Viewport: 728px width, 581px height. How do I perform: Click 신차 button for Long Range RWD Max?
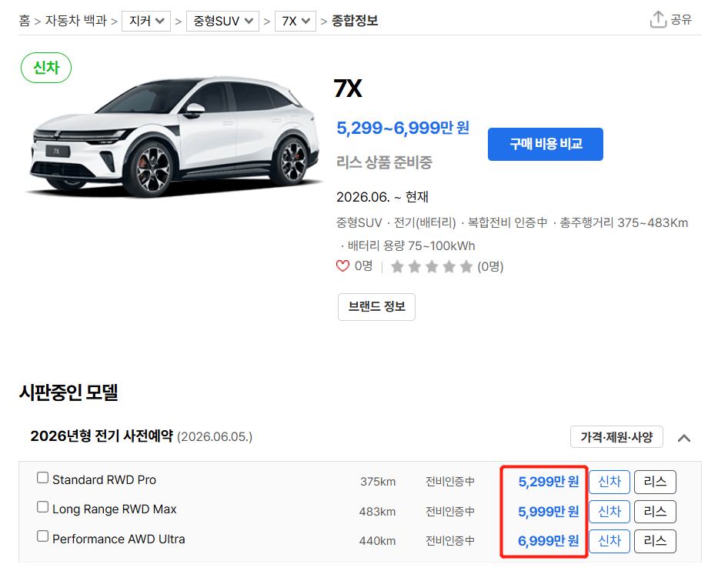609,511
